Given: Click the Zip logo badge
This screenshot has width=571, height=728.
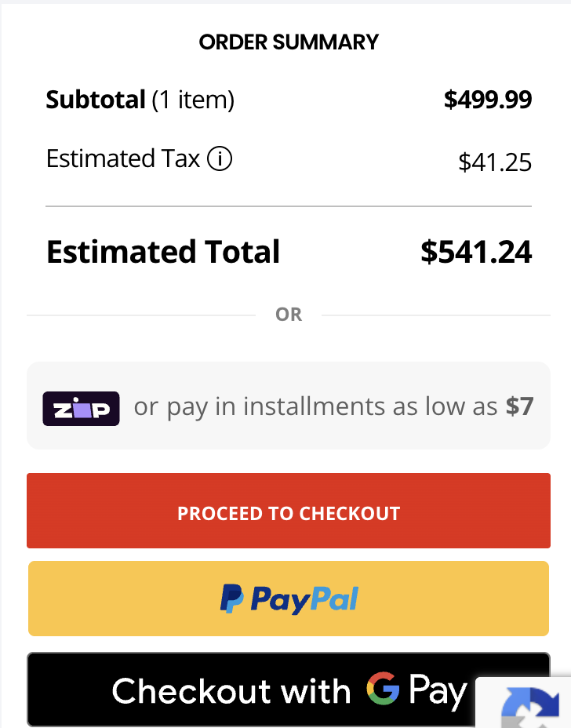Looking at the screenshot, I should pos(82,409).
